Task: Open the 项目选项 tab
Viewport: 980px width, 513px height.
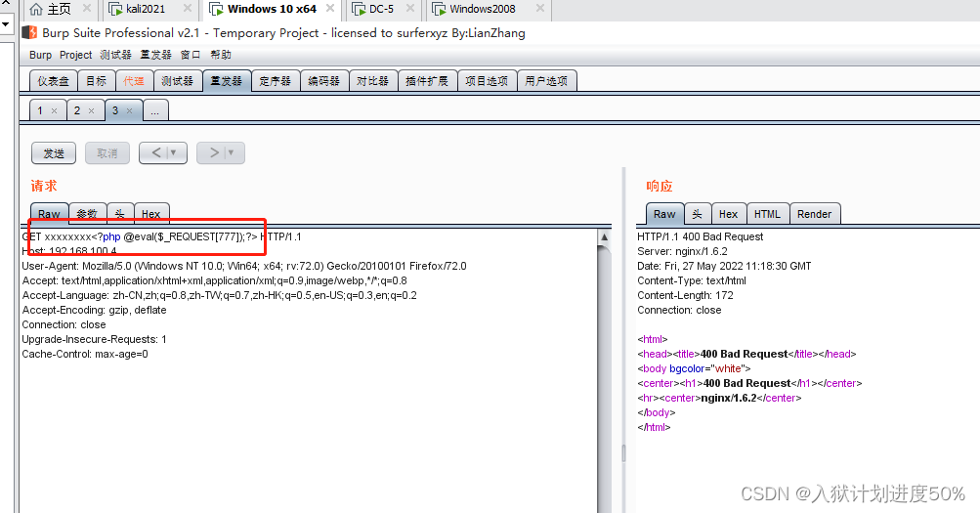Action: [487, 80]
